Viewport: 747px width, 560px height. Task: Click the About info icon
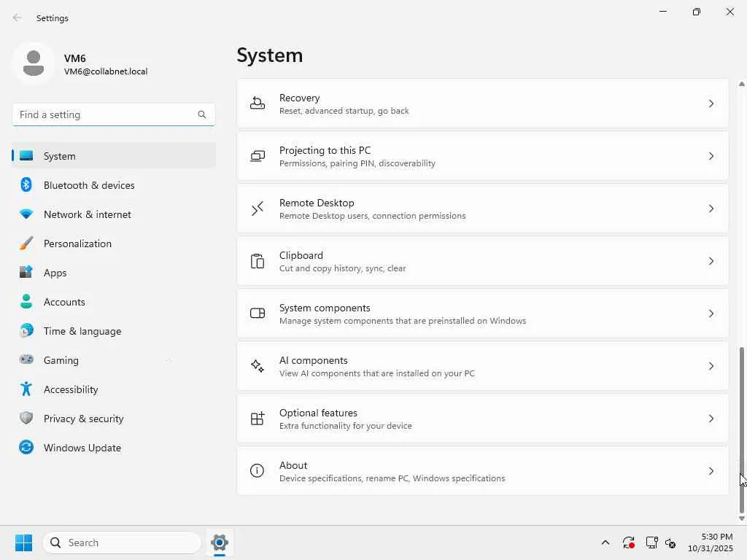click(258, 471)
